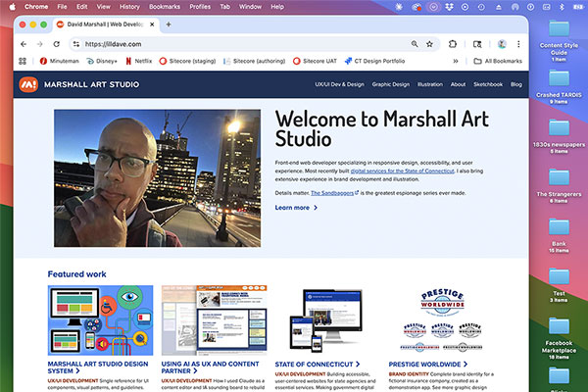This screenshot has width=588, height=392.
Task: Click the zoom magnifier icon in address bar
Action: [x=415, y=44]
